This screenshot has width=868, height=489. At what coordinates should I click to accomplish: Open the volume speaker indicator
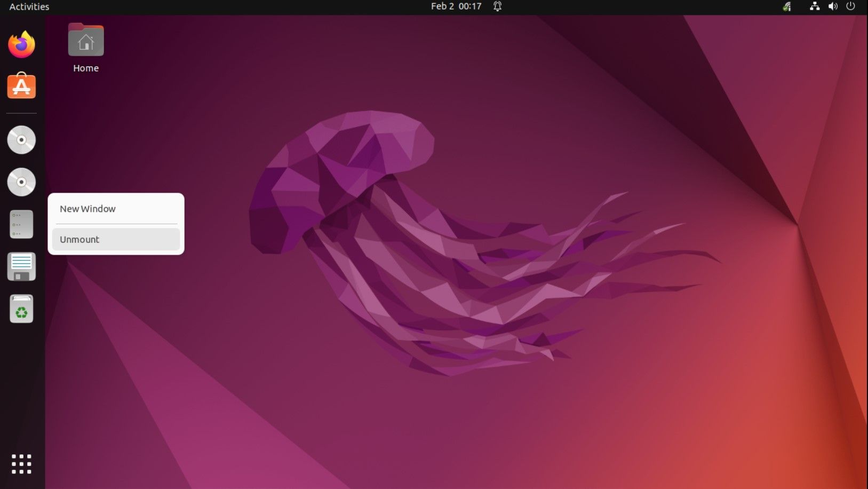[832, 6]
